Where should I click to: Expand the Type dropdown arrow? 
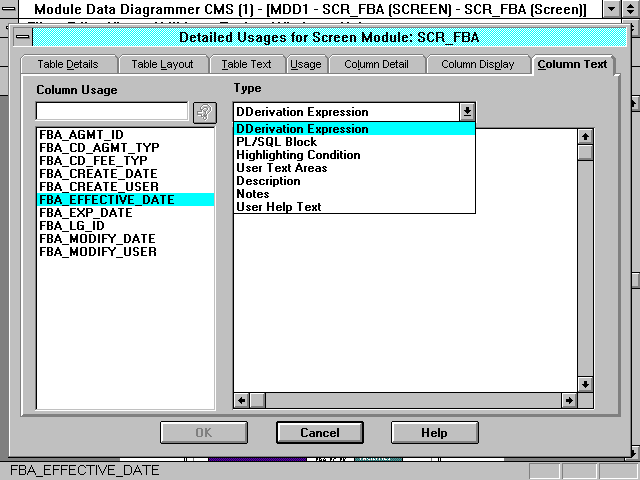pos(467,112)
